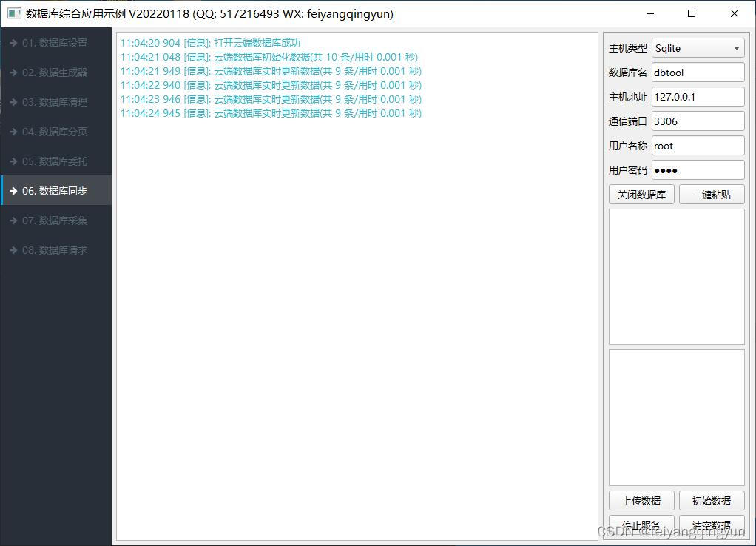Click the 通信端口 label
The image size is (756, 546).
(628, 121)
